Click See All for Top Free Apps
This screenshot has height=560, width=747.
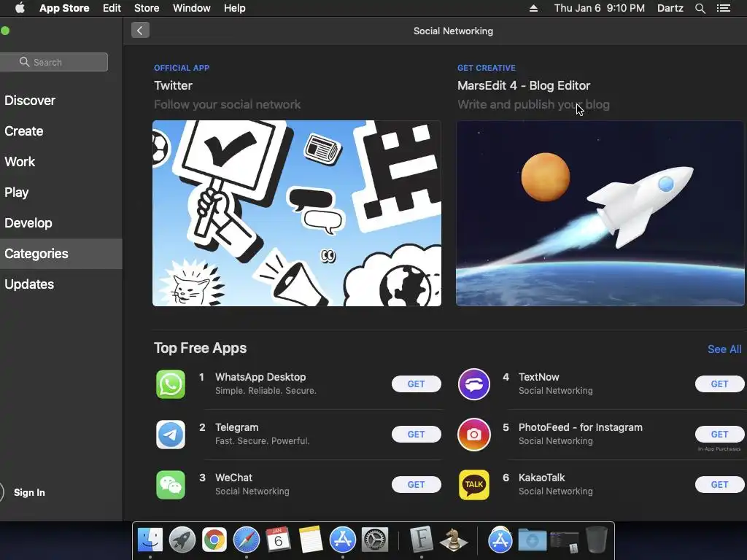coord(724,349)
